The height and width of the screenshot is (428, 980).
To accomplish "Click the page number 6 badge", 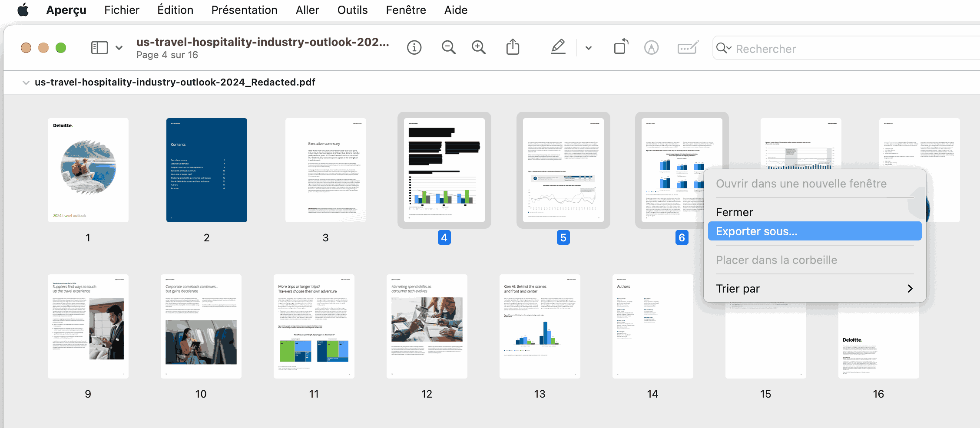I will (682, 237).
